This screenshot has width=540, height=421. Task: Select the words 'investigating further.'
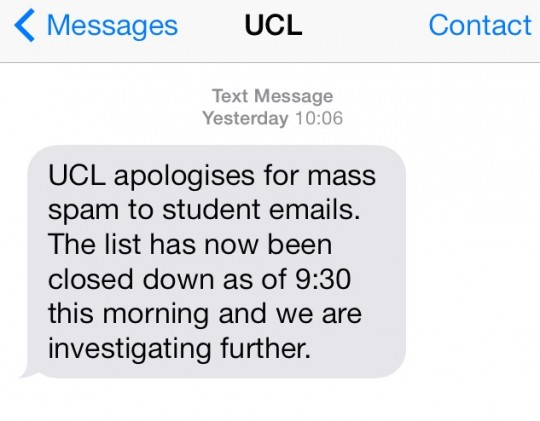(x=179, y=350)
